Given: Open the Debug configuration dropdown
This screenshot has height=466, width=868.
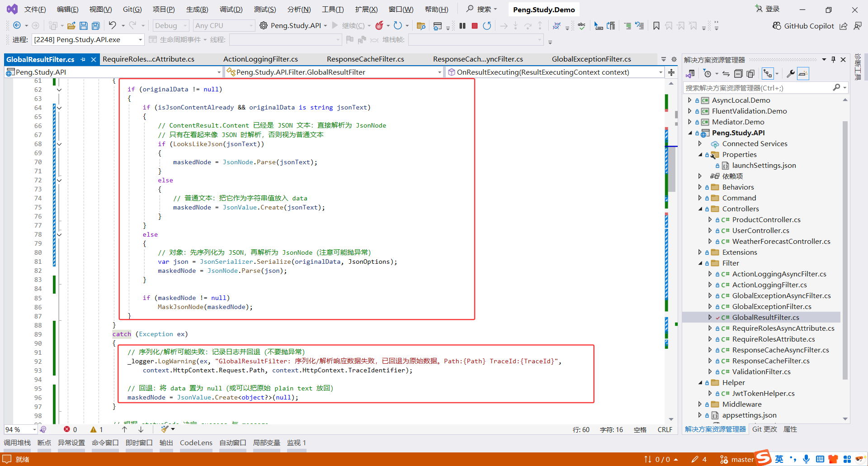Looking at the screenshot, I should tap(171, 26).
